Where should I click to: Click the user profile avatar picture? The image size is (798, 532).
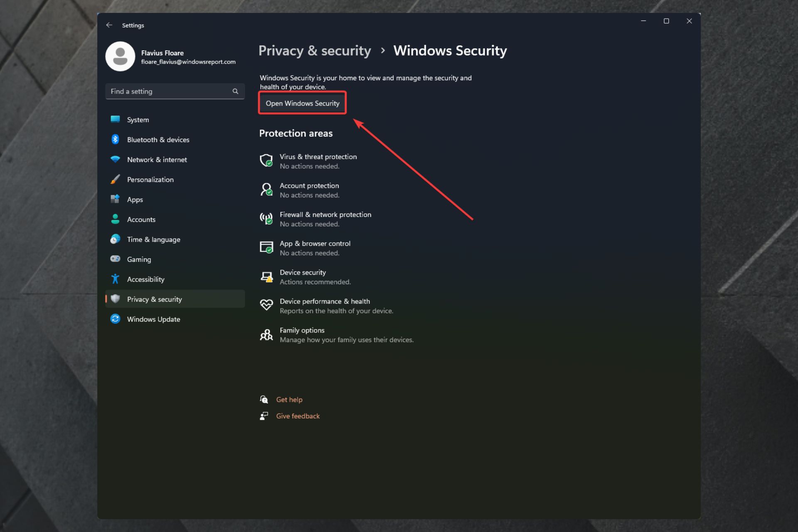pos(120,57)
